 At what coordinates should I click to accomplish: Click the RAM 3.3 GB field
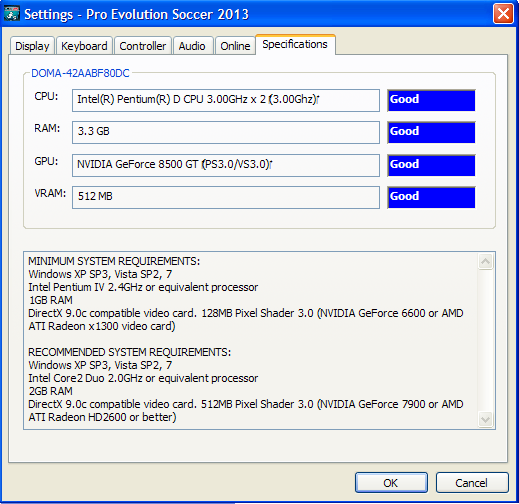pos(226,132)
